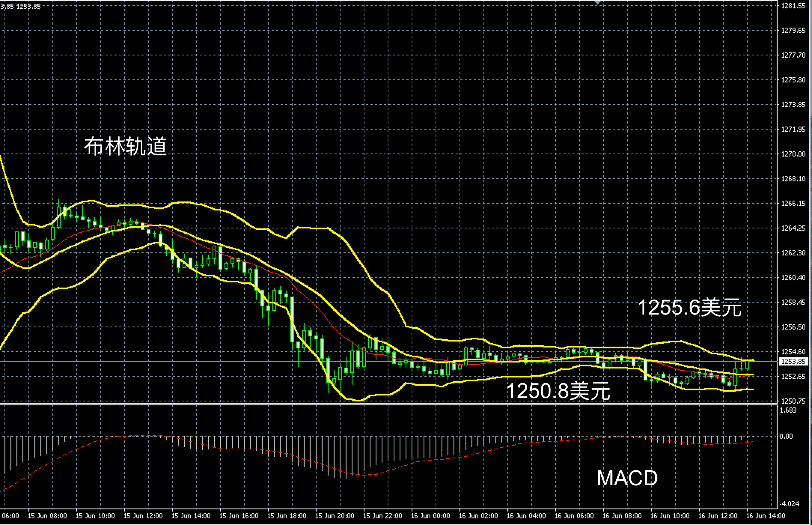Click the current price tag 1253.85

point(793,361)
